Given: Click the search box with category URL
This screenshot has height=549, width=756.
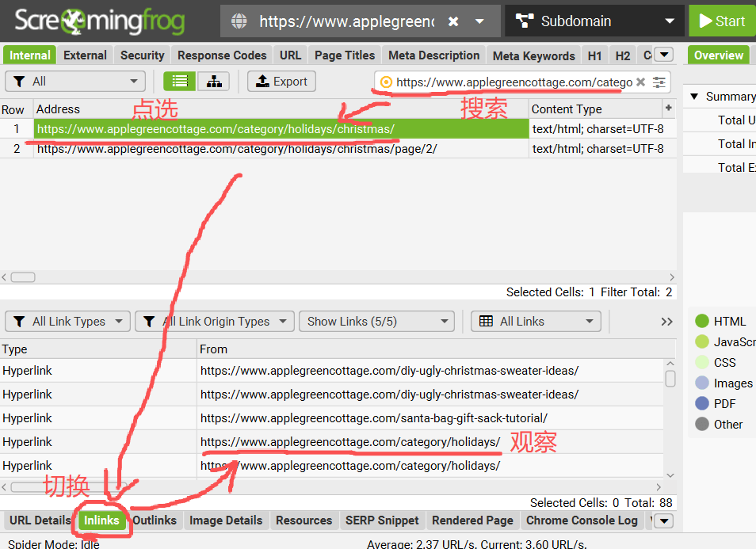Looking at the screenshot, I should point(514,82).
